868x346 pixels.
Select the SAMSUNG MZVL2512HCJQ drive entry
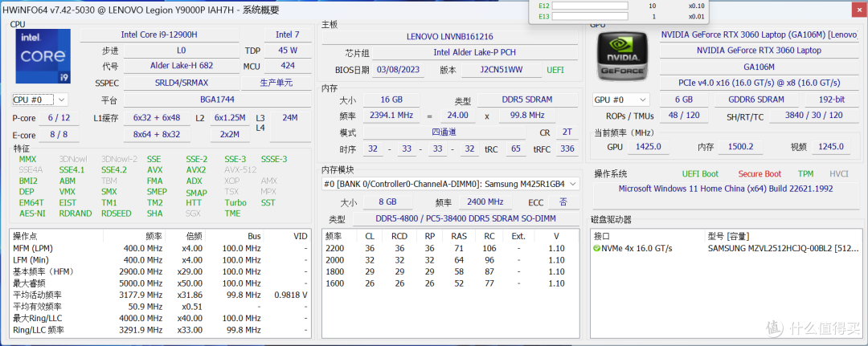click(x=725, y=248)
